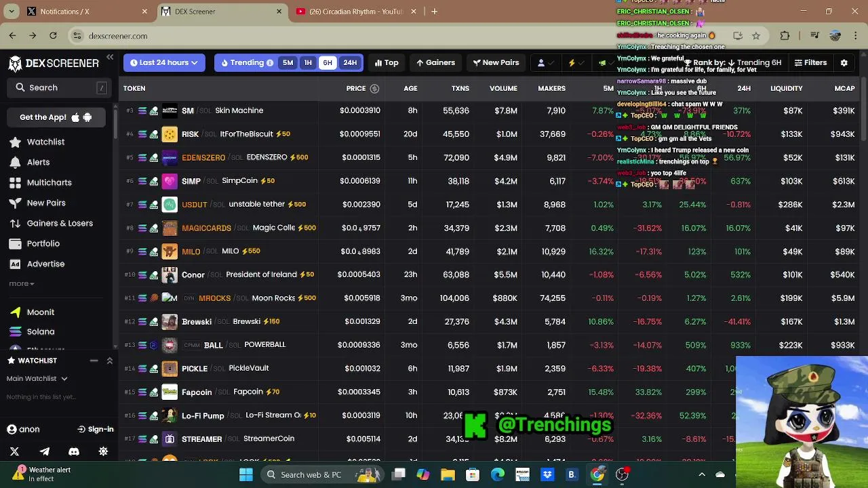This screenshot has width=868, height=488.
Task: Click the anon user avatar icon
Action: pos(12,429)
